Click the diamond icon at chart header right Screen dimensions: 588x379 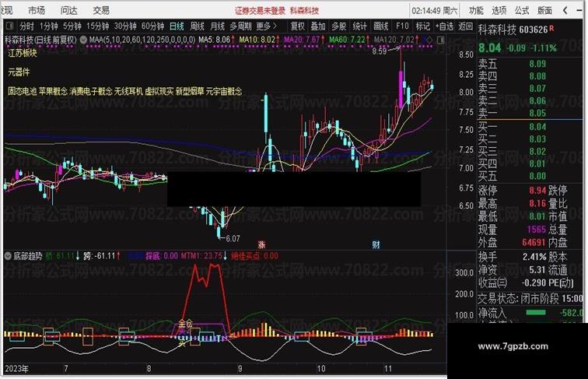(x=430, y=40)
